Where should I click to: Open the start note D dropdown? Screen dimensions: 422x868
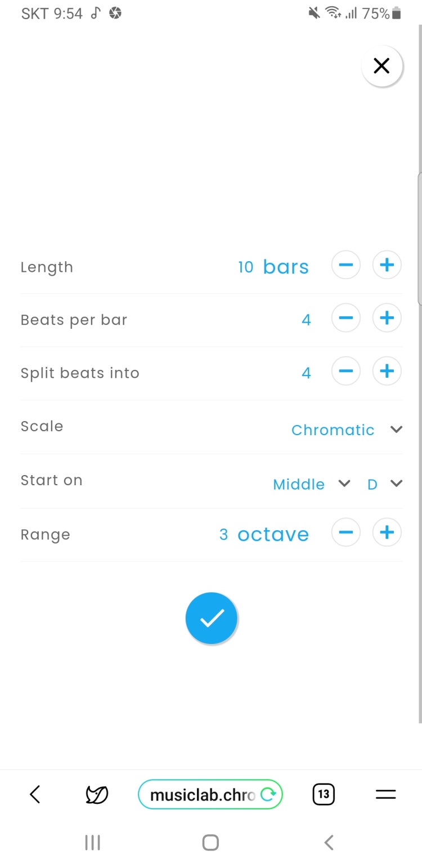tap(385, 484)
